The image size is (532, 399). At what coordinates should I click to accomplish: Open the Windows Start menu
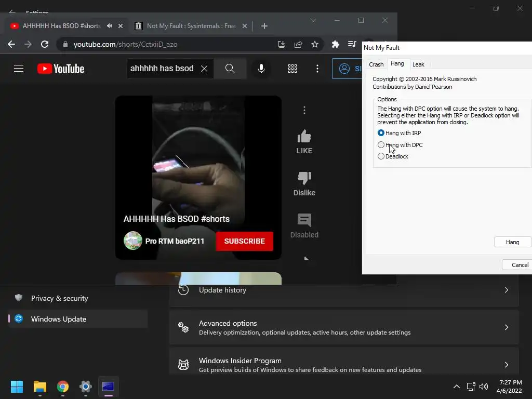17,387
